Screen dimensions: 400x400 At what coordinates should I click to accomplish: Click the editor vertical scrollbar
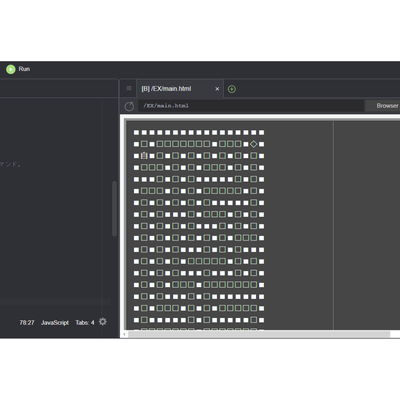point(114,209)
